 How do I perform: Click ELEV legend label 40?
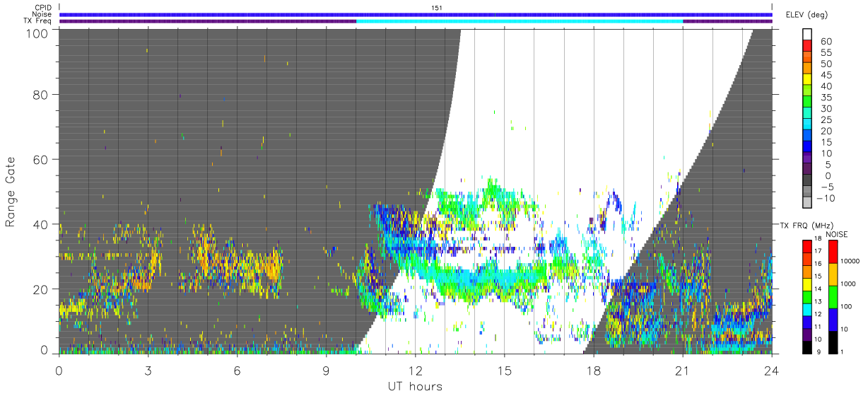click(825, 86)
